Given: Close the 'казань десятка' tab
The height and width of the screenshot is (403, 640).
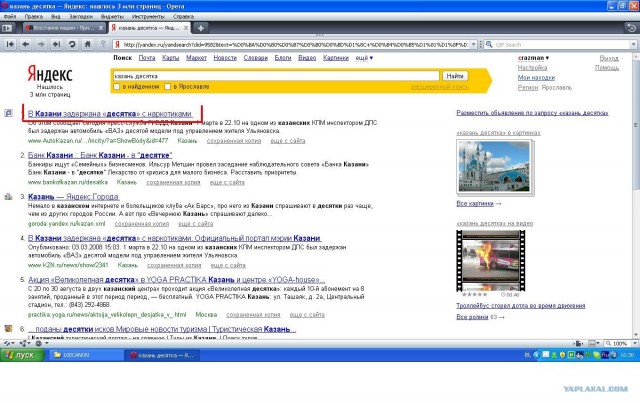Looking at the screenshot, I should pos(186,28).
